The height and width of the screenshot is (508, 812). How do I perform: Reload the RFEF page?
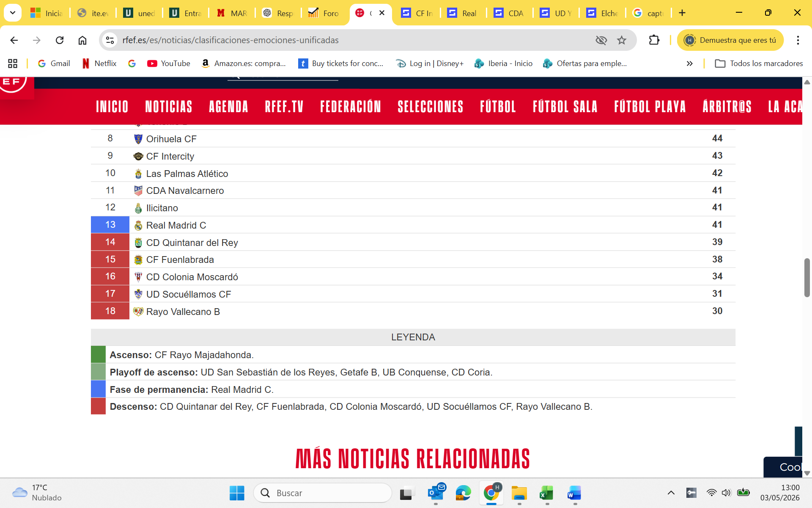(60, 40)
